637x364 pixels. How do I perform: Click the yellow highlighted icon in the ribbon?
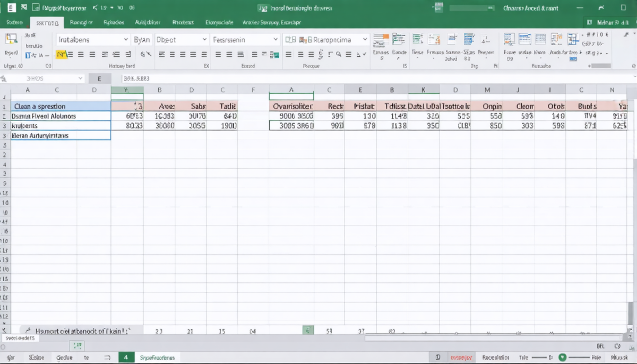point(61,54)
